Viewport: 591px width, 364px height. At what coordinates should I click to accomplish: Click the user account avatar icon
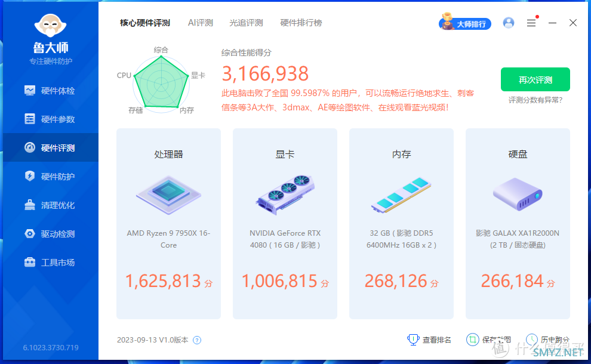[509, 23]
